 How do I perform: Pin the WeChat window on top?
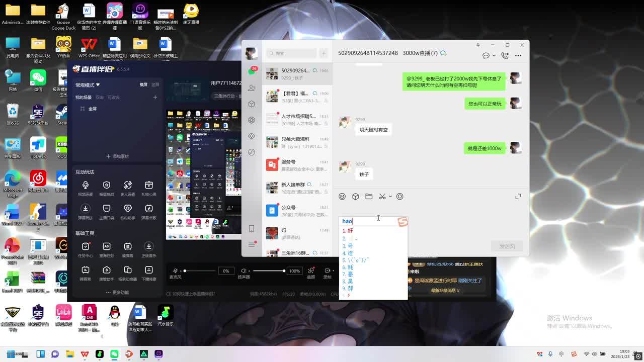478,45
